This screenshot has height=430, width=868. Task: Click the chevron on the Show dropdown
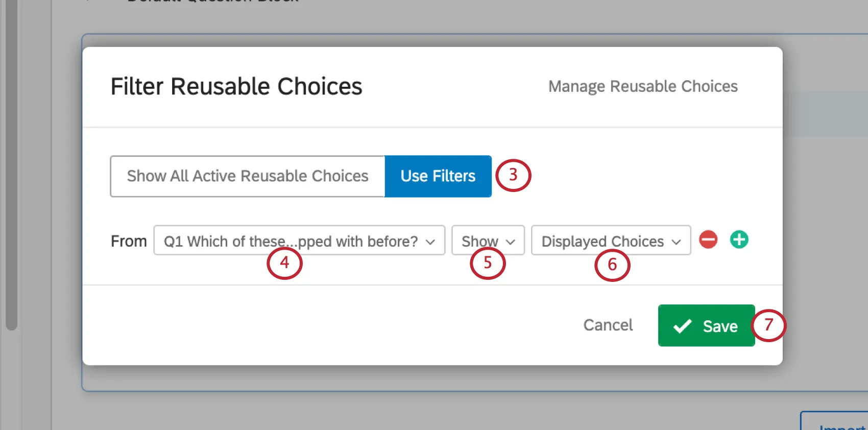click(511, 241)
